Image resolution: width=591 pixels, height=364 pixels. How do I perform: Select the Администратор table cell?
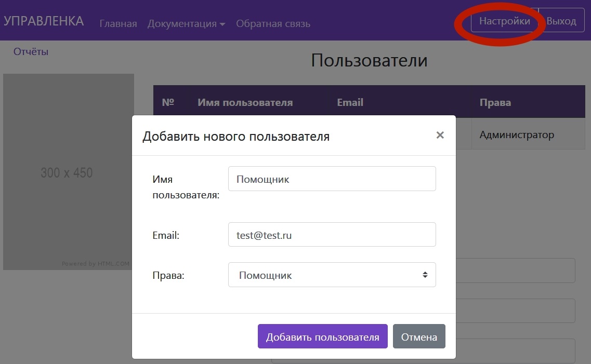click(x=517, y=135)
